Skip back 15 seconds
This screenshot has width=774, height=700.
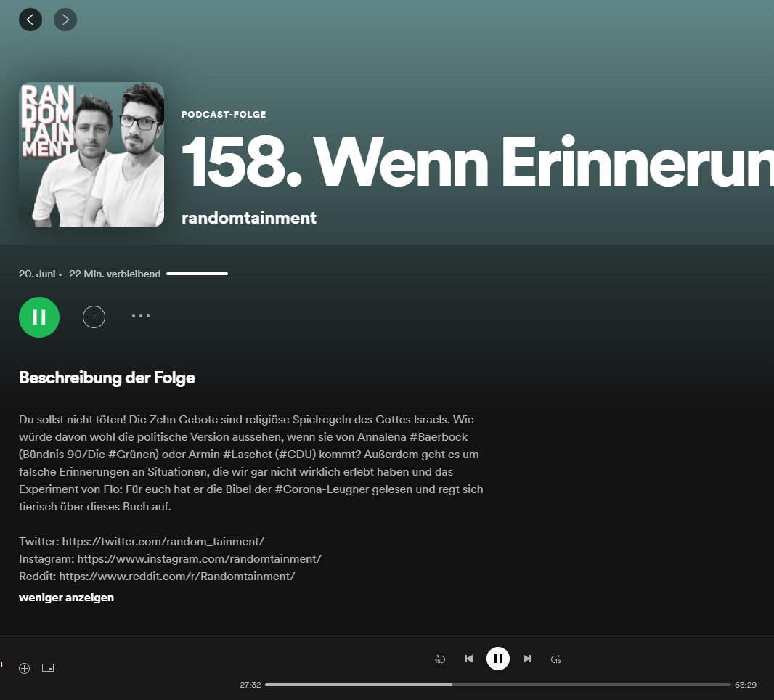[x=440, y=659]
